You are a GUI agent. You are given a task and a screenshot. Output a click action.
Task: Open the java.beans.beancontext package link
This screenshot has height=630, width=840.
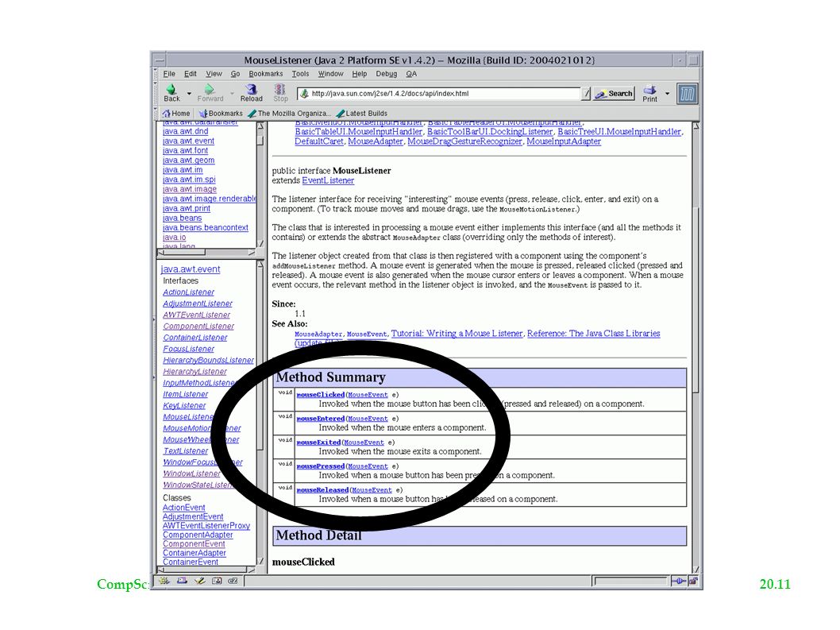(x=206, y=228)
